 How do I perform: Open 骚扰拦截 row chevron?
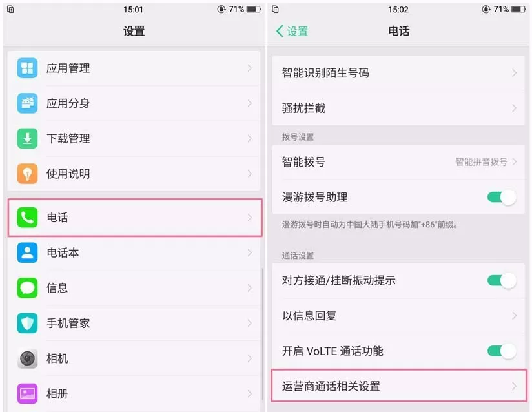(x=515, y=108)
